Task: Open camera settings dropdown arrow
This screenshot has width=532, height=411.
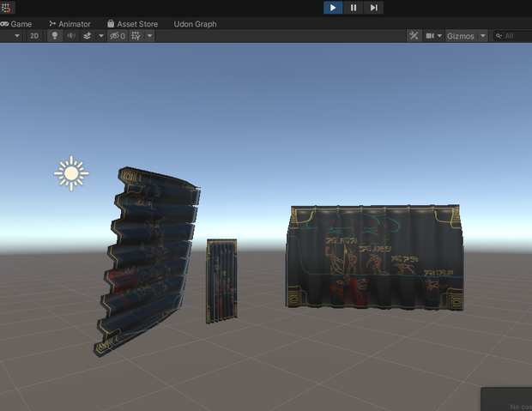Action: pos(439,36)
